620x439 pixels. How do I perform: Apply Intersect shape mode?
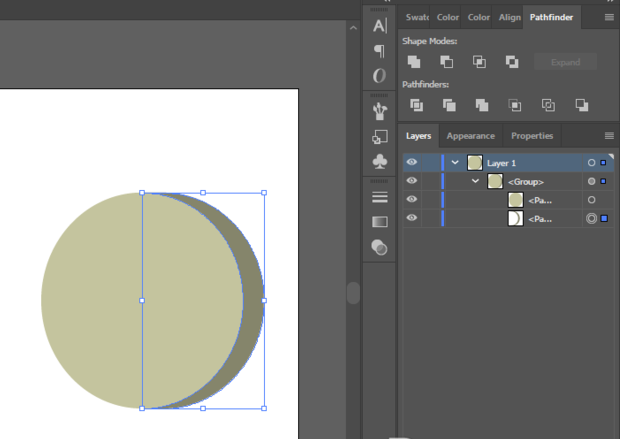[479, 62]
